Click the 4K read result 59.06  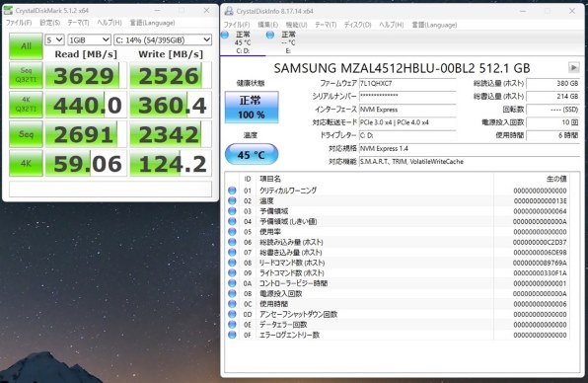coord(86,164)
